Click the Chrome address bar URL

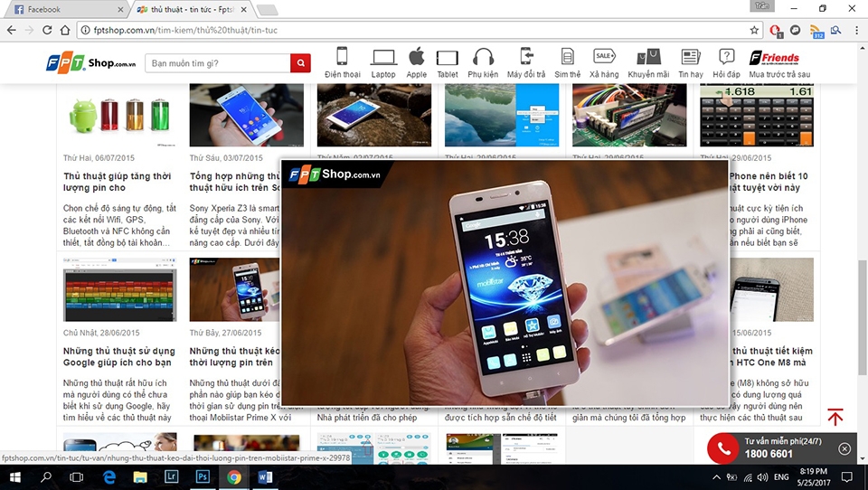coord(185,30)
